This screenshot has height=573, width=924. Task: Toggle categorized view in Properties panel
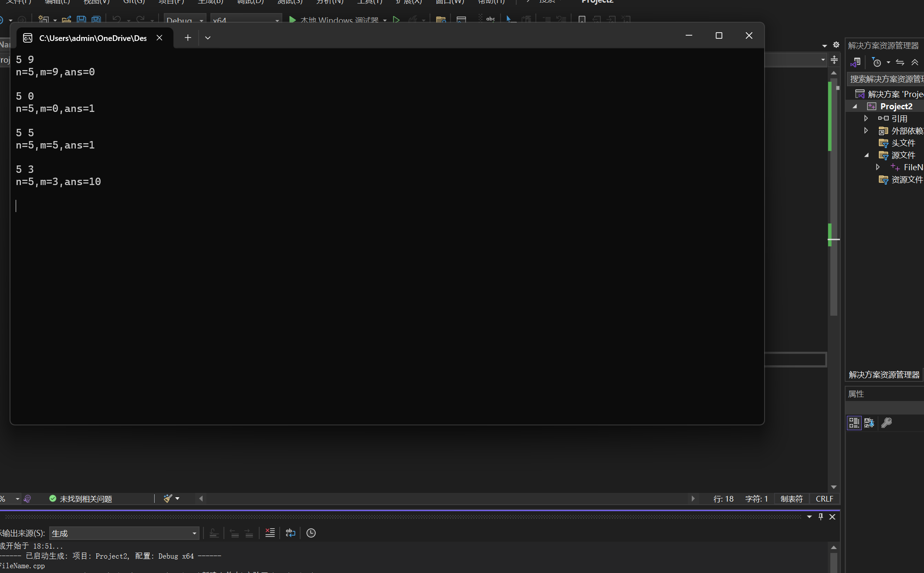coord(854,423)
